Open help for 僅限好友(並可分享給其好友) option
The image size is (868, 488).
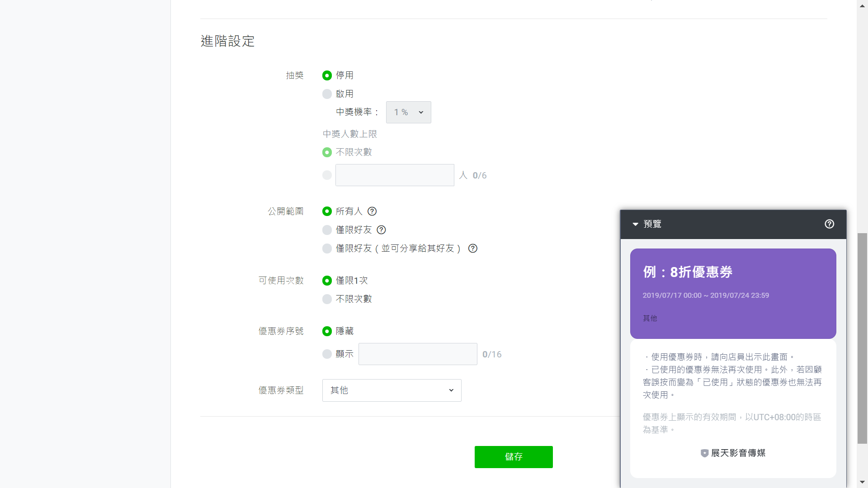(x=473, y=249)
